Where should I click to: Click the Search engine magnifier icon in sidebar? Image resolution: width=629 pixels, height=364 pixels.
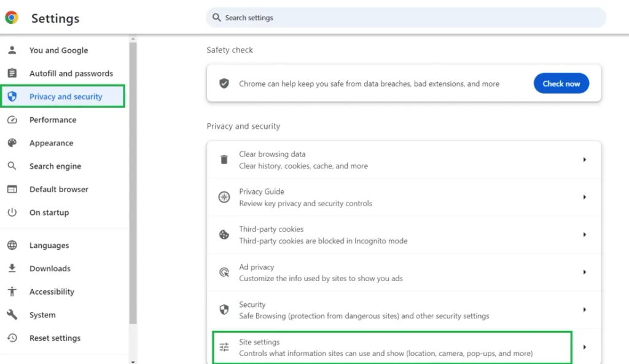coord(12,166)
